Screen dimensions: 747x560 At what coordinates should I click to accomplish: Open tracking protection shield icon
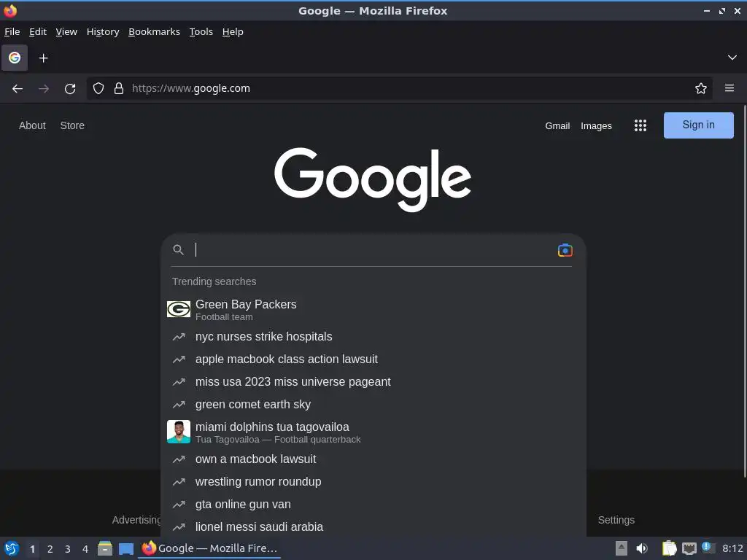[98, 88]
